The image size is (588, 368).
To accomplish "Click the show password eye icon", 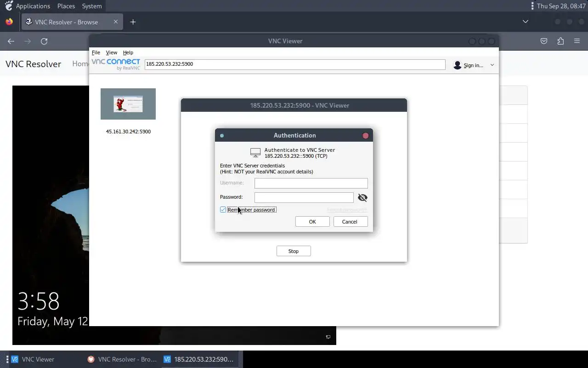I will (x=362, y=198).
